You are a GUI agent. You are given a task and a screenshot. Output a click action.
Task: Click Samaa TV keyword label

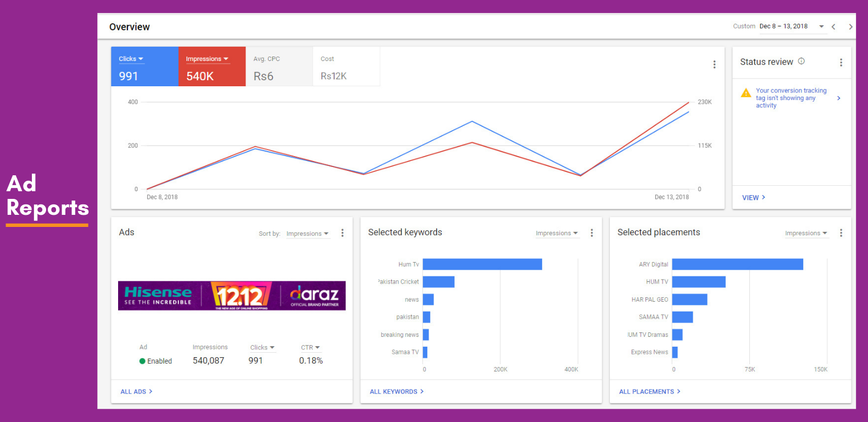pos(405,352)
